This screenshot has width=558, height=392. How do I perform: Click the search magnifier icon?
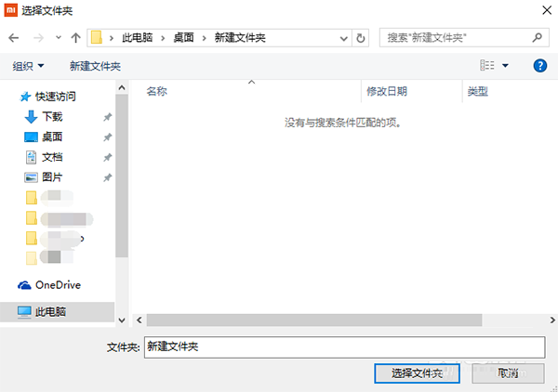pyautogui.click(x=537, y=38)
